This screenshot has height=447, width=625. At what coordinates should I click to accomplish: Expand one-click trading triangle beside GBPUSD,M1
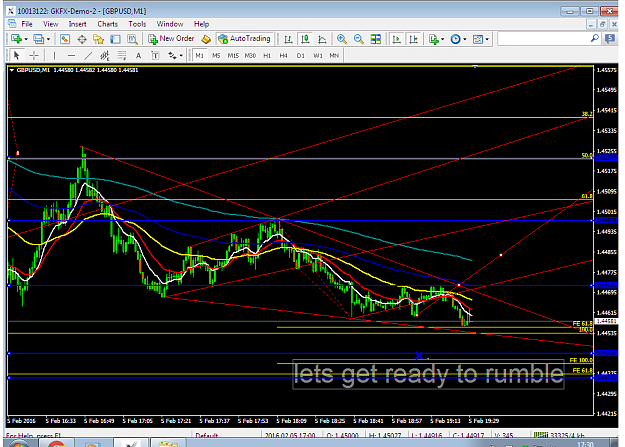pos(12,70)
